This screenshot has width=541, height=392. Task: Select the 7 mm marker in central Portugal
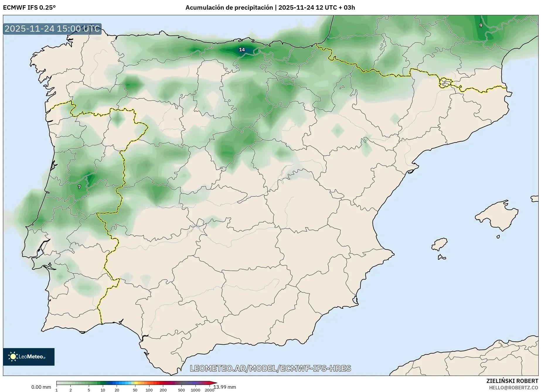[79, 186]
